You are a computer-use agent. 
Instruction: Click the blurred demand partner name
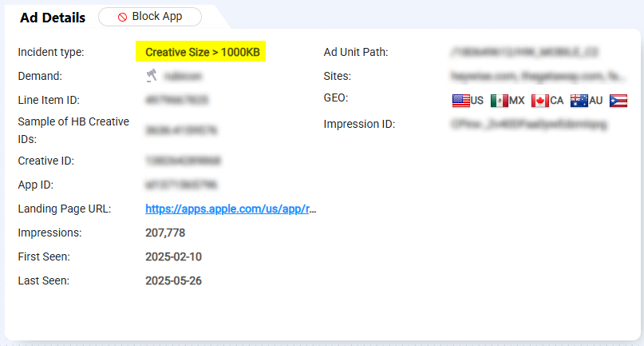pos(183,76)
